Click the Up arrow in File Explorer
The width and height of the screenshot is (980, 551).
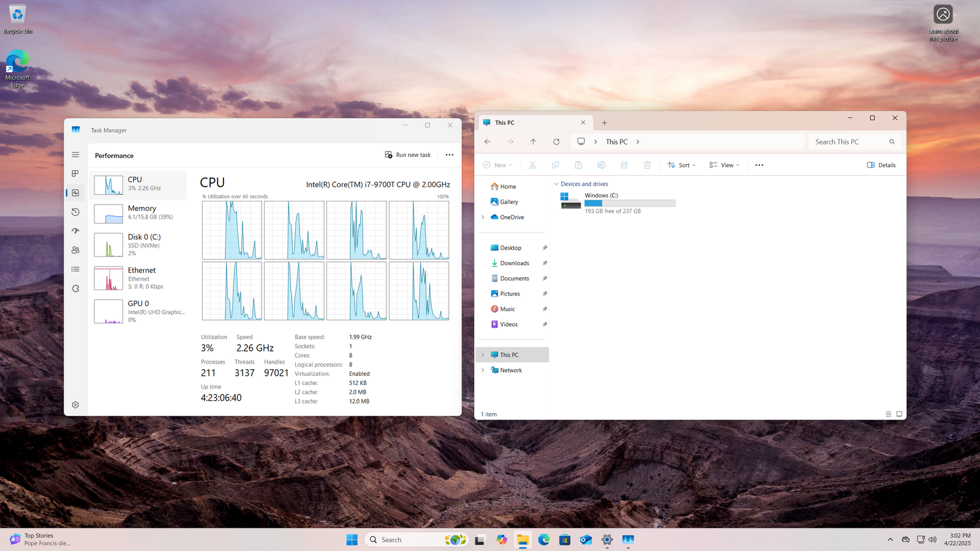pyautogui.click(x=533, y=141)
